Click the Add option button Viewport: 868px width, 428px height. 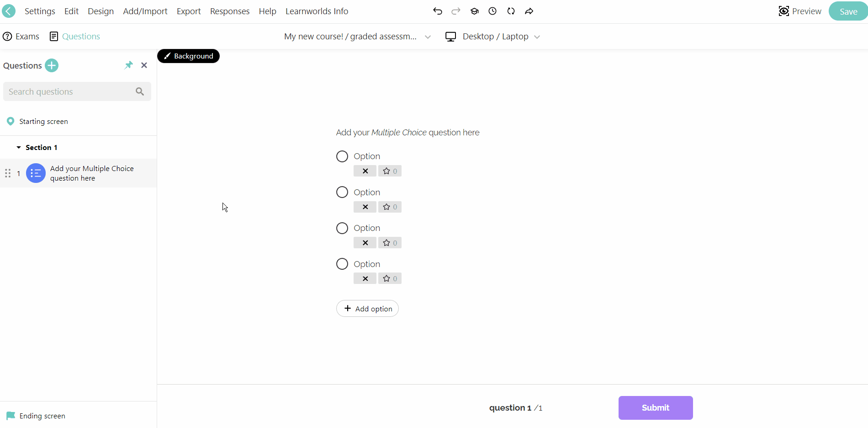(367, 308)
